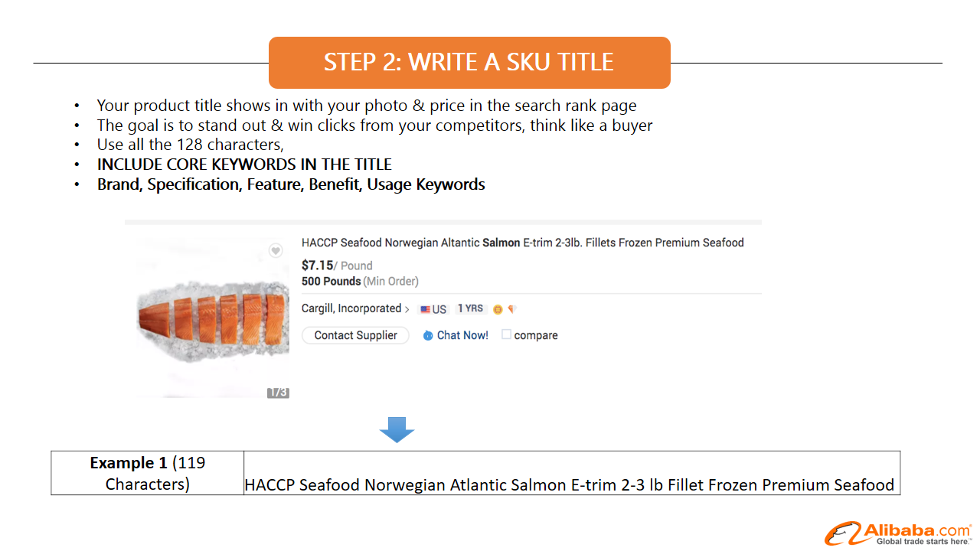Click the blue downward arrow graphic
The height and width of the screenshot is (551, 980).
click(x=397, y=430)
